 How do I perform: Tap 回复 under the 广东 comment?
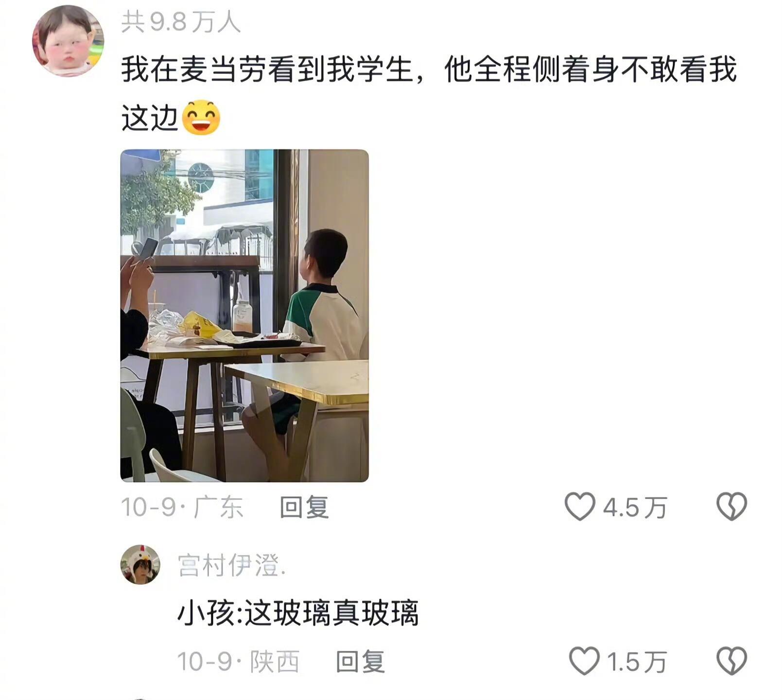click(x=304, y=507)
